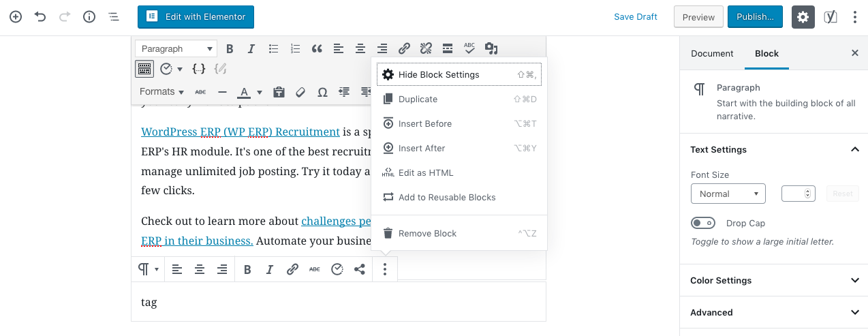The height and width of the screenshot is (336, 868).
Task: Expand the Color Settings section
Action: [775, 280]
